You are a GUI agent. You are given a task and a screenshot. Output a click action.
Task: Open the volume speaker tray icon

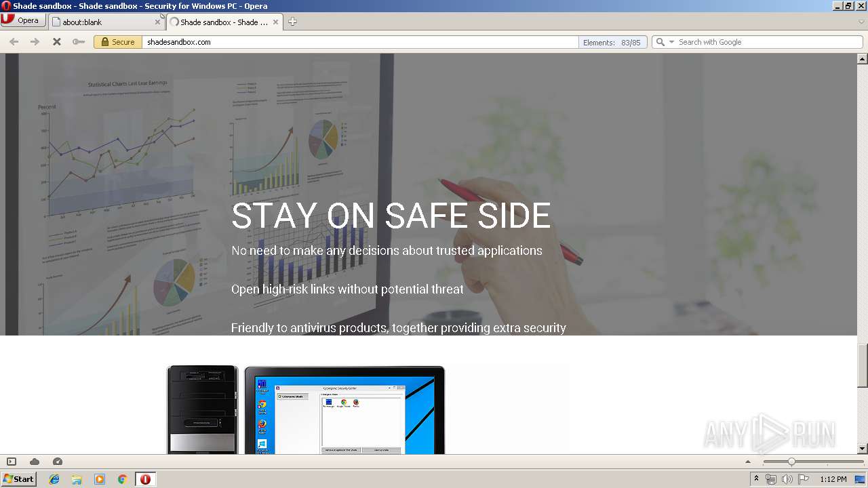click(787, 479)
